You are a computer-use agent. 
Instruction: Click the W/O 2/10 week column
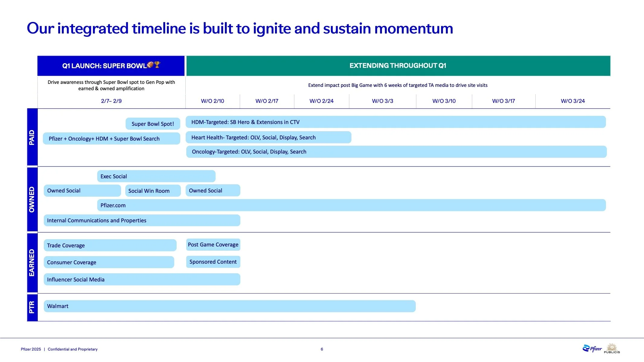click(x=213, y=101)
